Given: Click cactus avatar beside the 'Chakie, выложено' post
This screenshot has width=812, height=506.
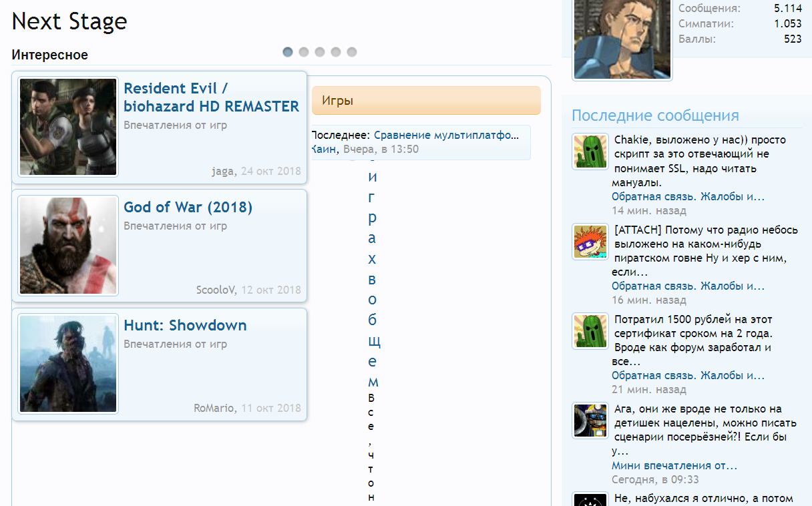Looking at the screenshot, I should tap(590, 151).
